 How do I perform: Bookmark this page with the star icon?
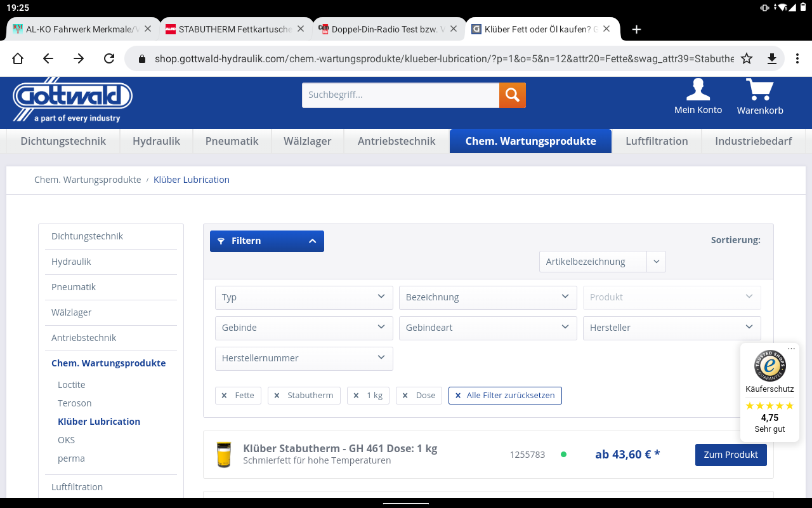[747, 58]
